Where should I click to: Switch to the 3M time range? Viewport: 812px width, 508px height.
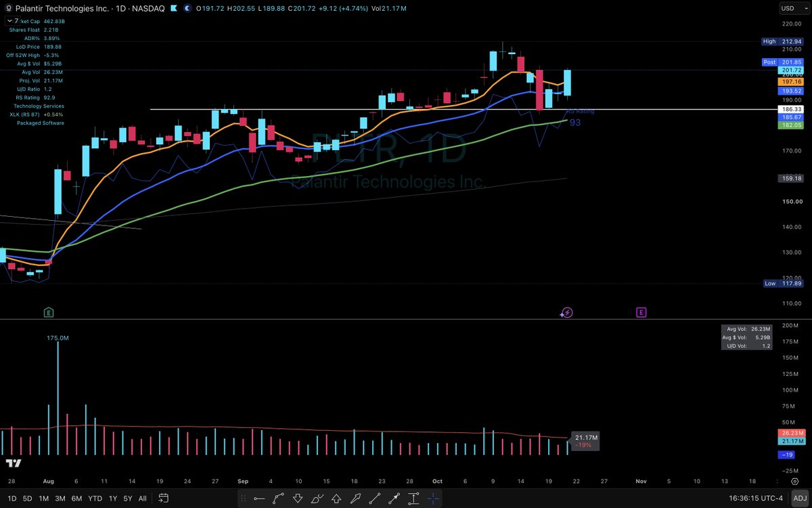click(x=60, y=499)
